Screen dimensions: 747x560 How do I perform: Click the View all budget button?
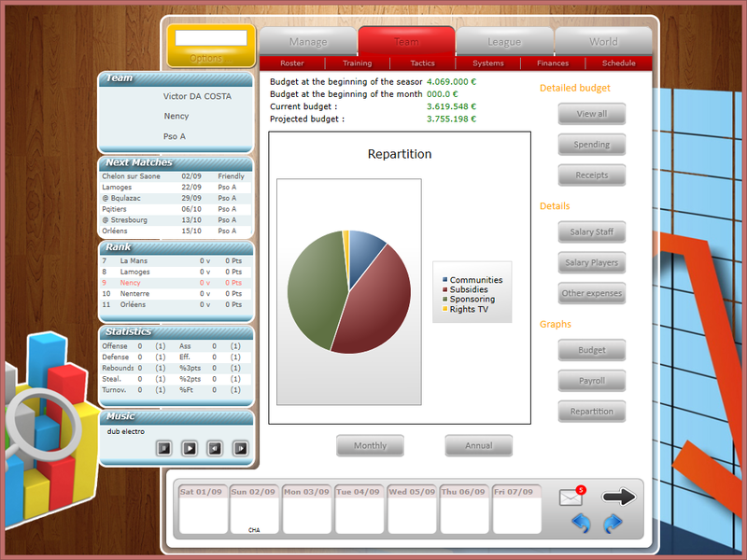click(x=592, y=114)
